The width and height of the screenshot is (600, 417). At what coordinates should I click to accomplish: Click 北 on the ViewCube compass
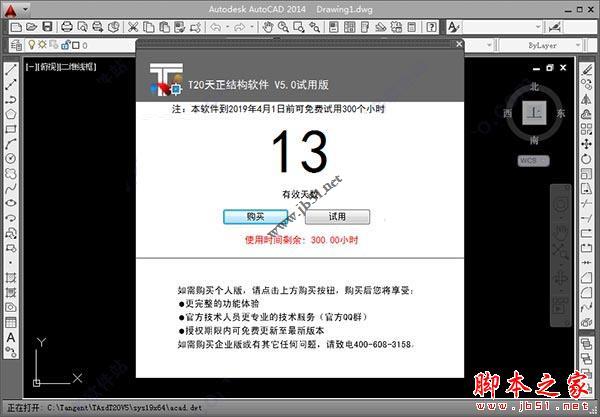(x=534, y=87)
